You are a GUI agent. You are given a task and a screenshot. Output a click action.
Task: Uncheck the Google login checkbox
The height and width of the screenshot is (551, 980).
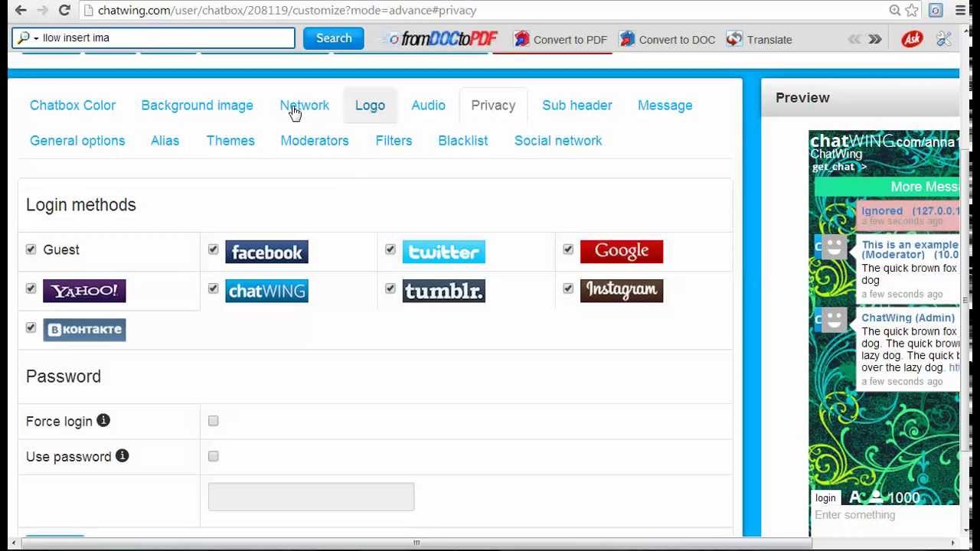(568, 249)
